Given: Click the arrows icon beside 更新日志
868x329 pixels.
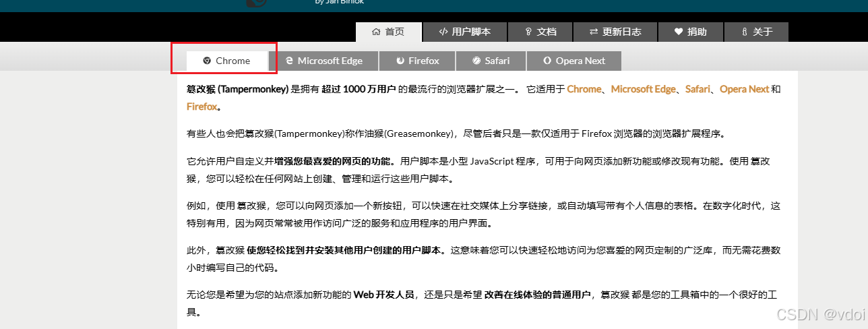Looking at the screenshot, I should click(594, 32).
